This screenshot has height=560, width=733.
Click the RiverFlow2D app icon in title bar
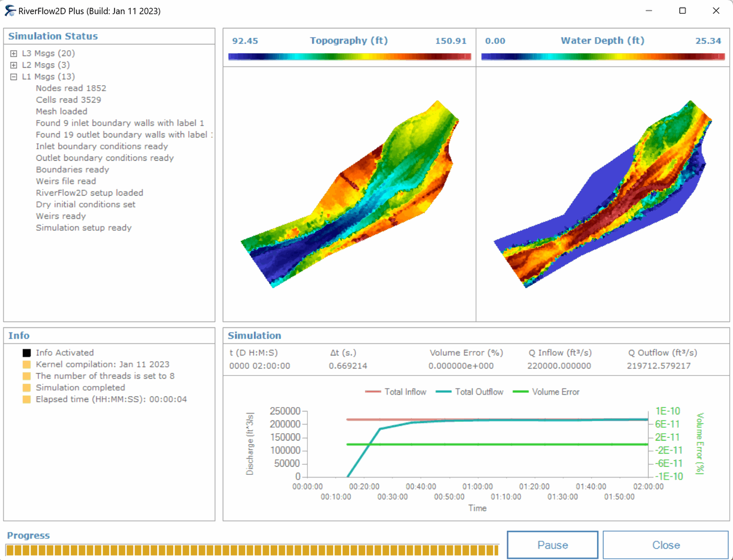[10, 11]
